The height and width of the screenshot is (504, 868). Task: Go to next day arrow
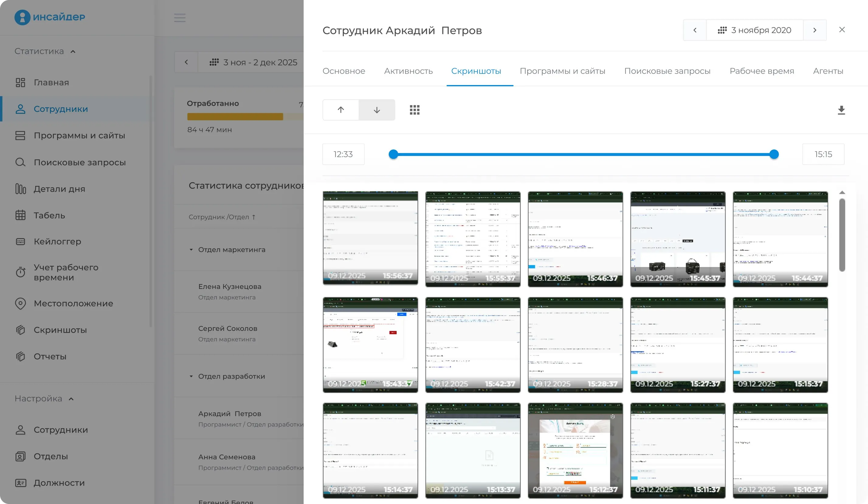814,30
